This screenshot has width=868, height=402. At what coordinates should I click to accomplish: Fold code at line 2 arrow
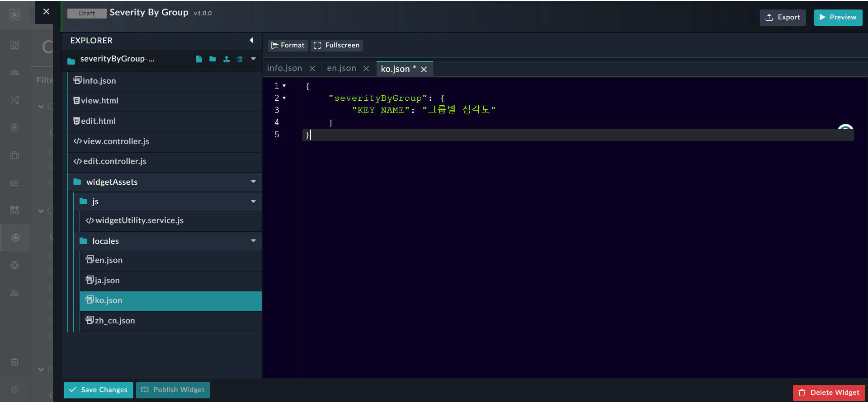tap(284, 98)
